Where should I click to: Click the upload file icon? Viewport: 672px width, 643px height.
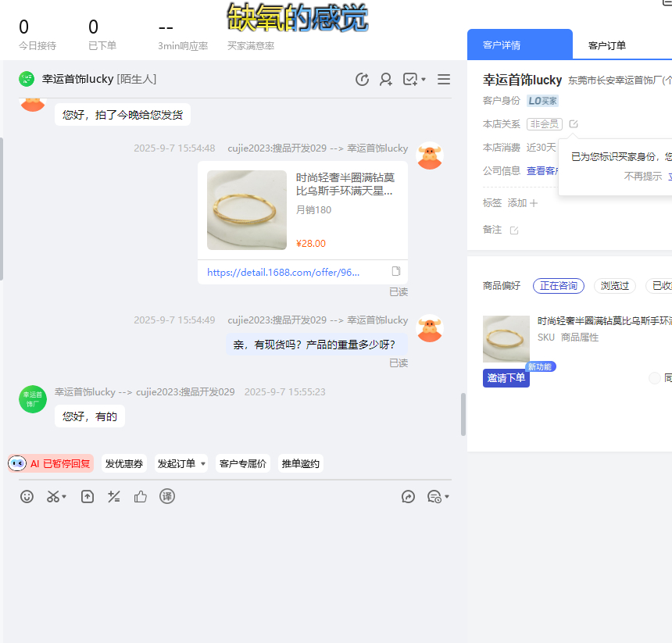[x=88, y=496]
